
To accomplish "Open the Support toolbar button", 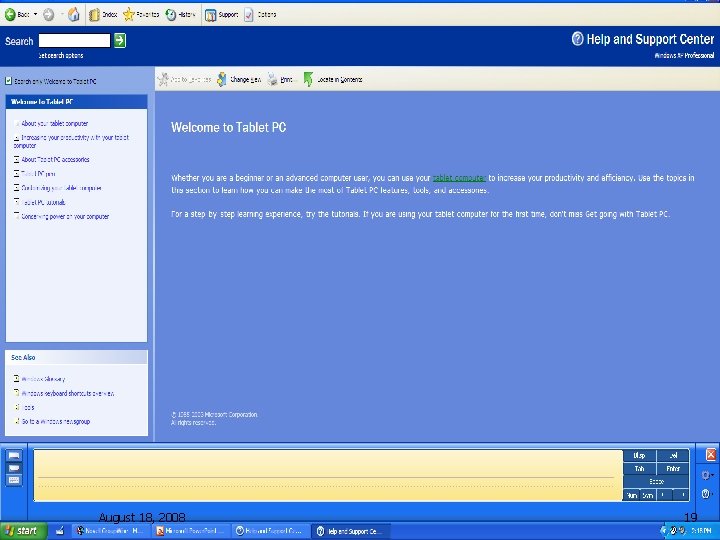I will point(222,15).
